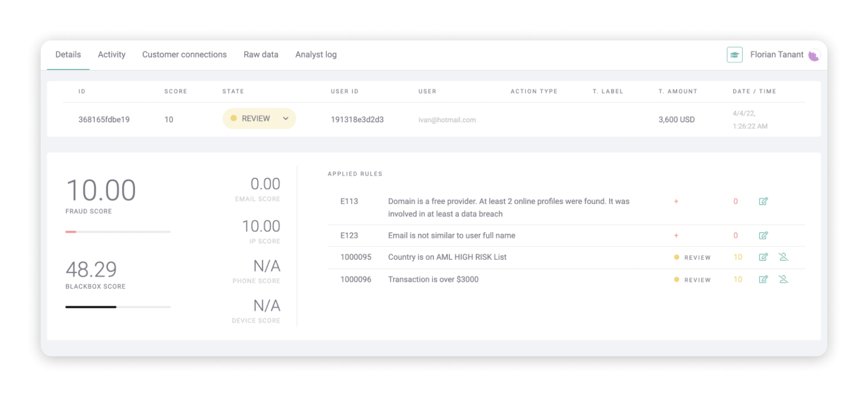Screen dimensions: 868x397
Task: Click the graduation cap tutorial icon
Action: (x=734, y=55)
